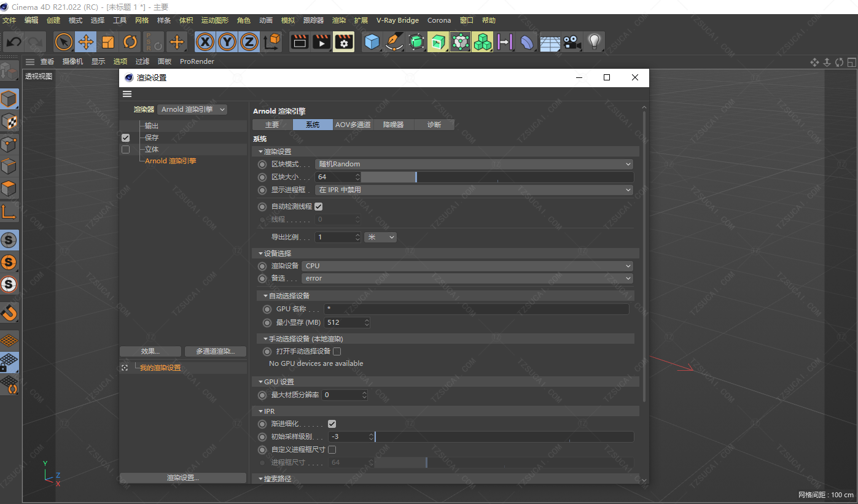This screenshot has width=858, height=504.
Task: Click the 效果... button
Action: (150, 351)
